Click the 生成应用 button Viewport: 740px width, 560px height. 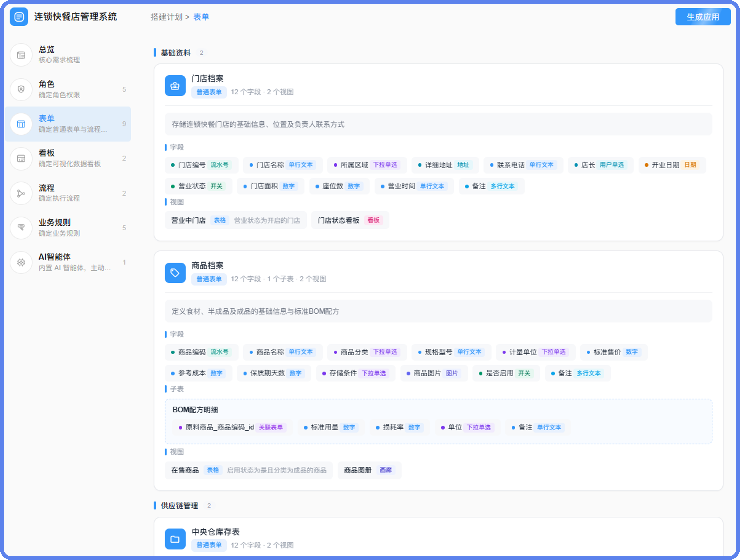[x=703, y=17]
